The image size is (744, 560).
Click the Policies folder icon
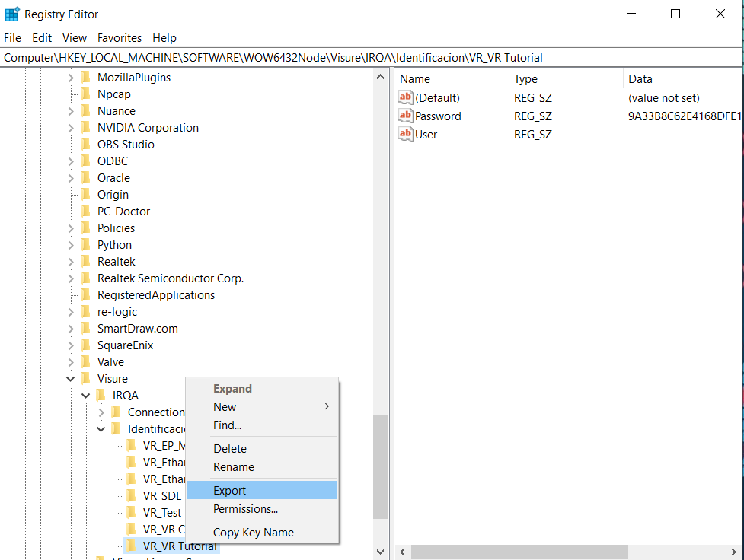[86, 228]
